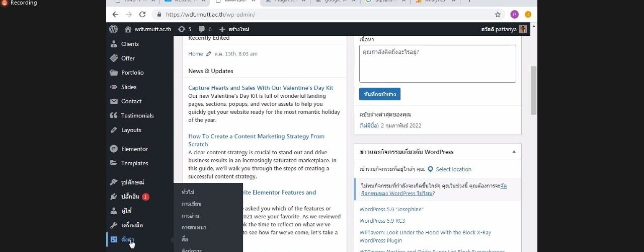This screenshot has height=252, width=644.
Task: Select การเขียน in settings submenu
Action: [x=191, y=204]
